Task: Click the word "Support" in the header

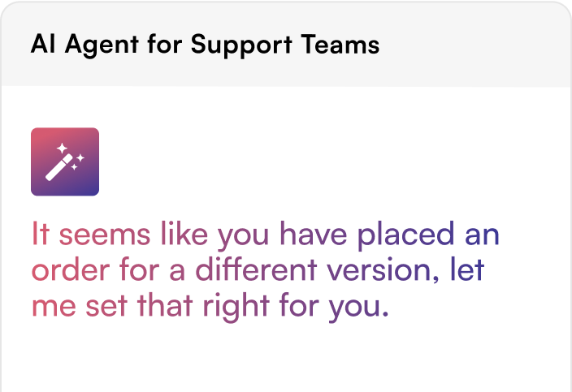Action: (x=241, y=45)
